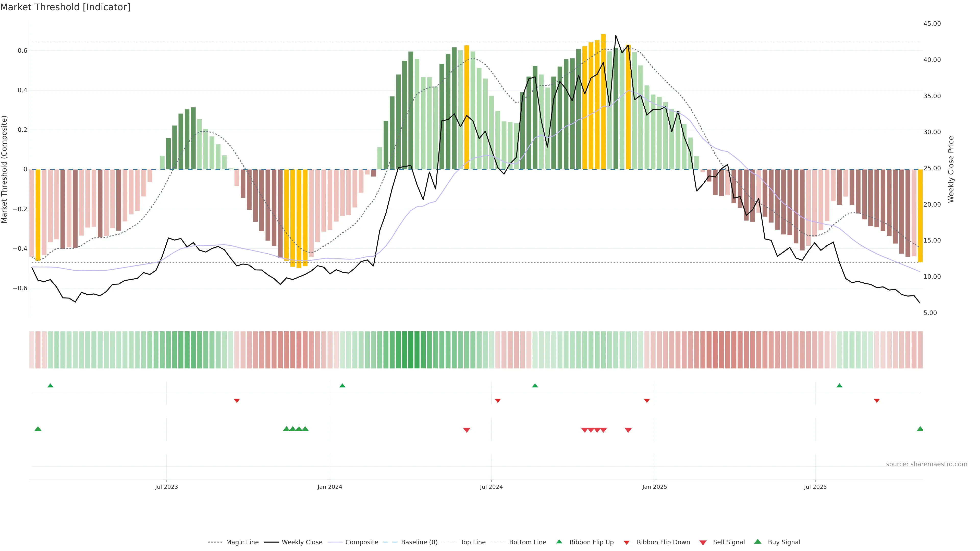
Task: Click the Market Threshold [Indicator] title
Action: (x=65, y=7)
